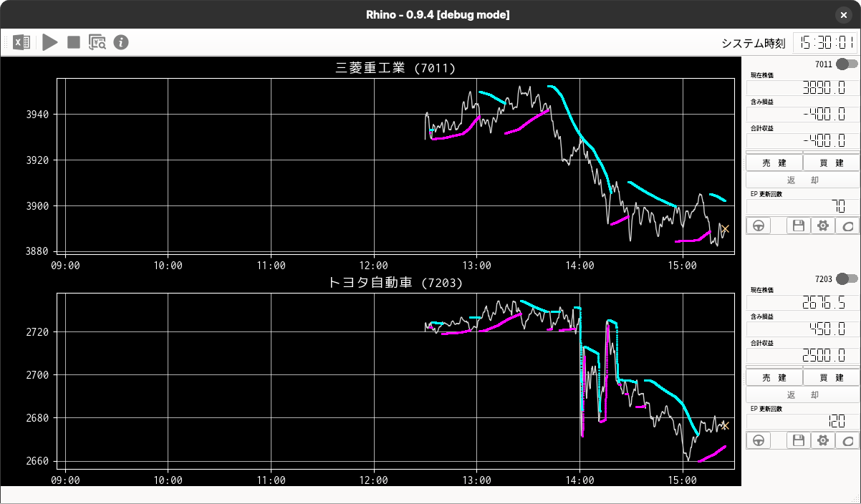This screenshot has height=504, width=861.
Task: Select 7203 EP 更新回数 value 120
Action: (802, 421)
